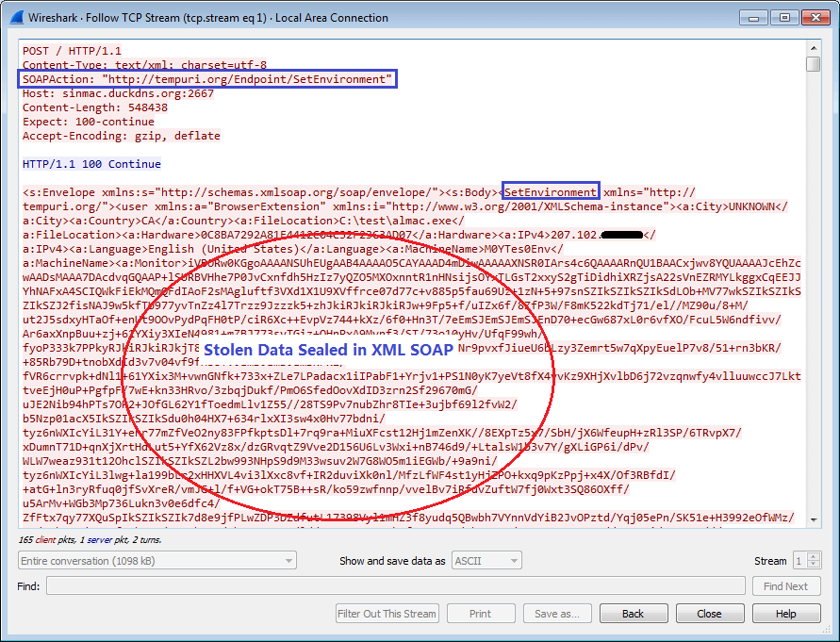Screen dimensions: 840x642
Task: Open Help for the stream dialog
Action: [785, 614]
